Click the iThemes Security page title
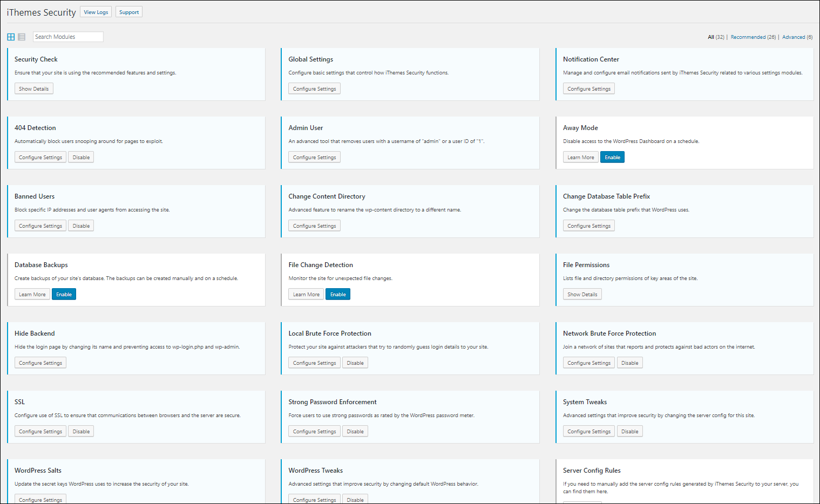 42,12
